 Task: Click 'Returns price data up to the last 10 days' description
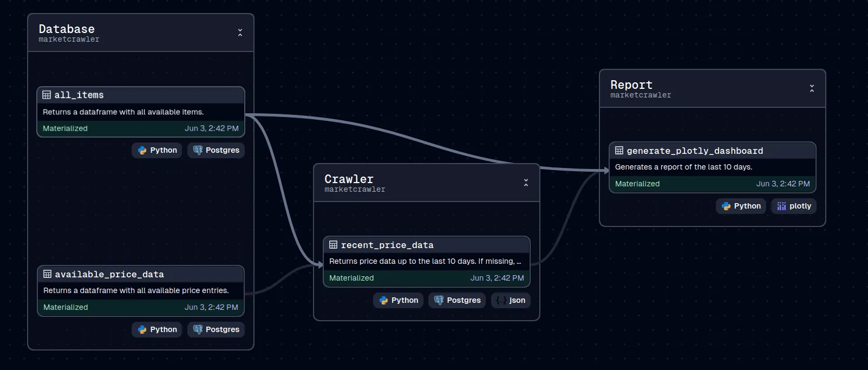pyautogui.click(x=425, y=262)
